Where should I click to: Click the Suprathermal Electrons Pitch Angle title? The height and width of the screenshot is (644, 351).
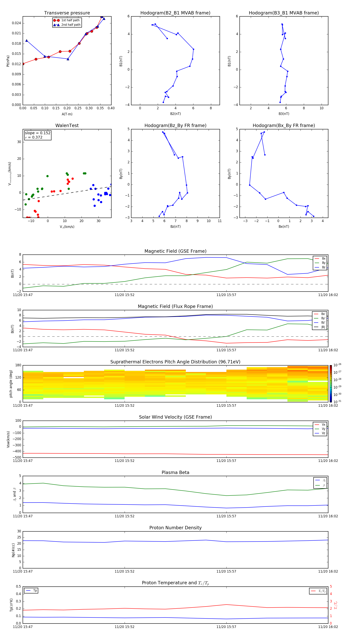[175, 362]
